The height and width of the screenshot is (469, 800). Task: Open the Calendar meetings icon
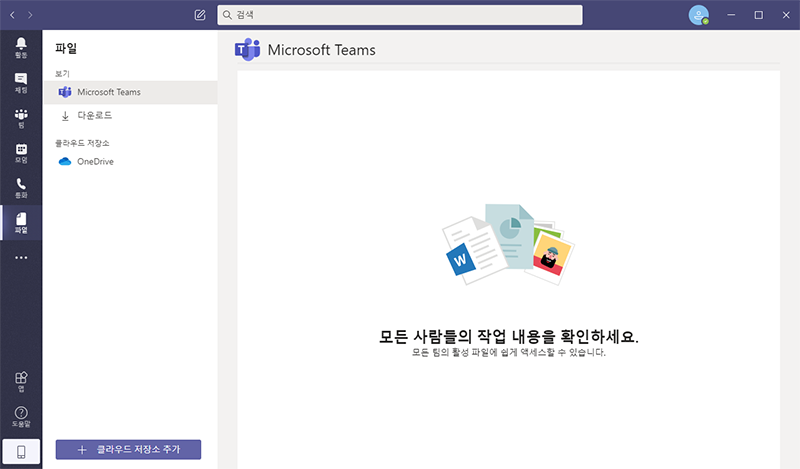(21, 153)
